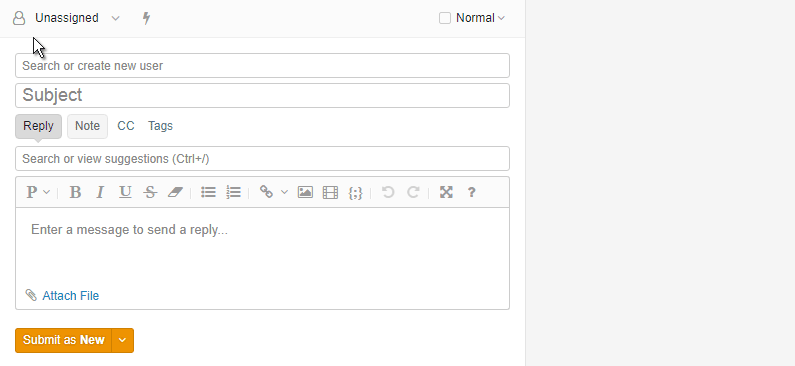Switch to the Note tab
Image resolution: width=795 pixels, height=366 pixels.
[x=87, y=126]
